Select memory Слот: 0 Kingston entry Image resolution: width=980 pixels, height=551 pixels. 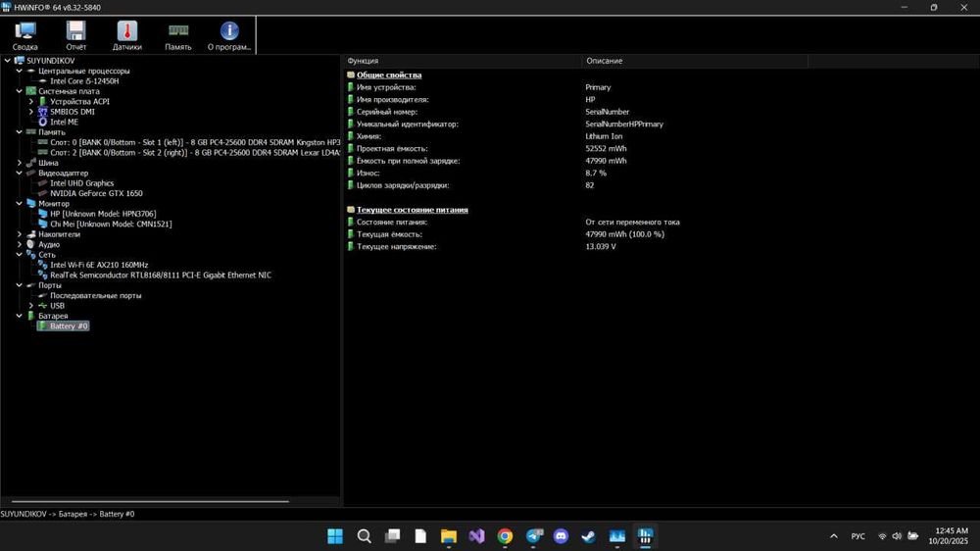click(x=195, y=142)
